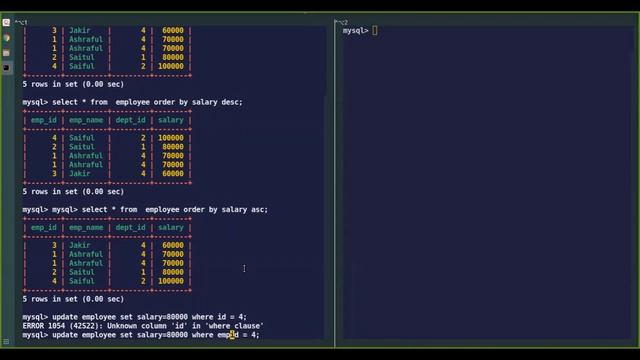Open Chrome from the left sidebar
Screen dimensions: 640x360
pyautogui.click(x=7, y=38)
